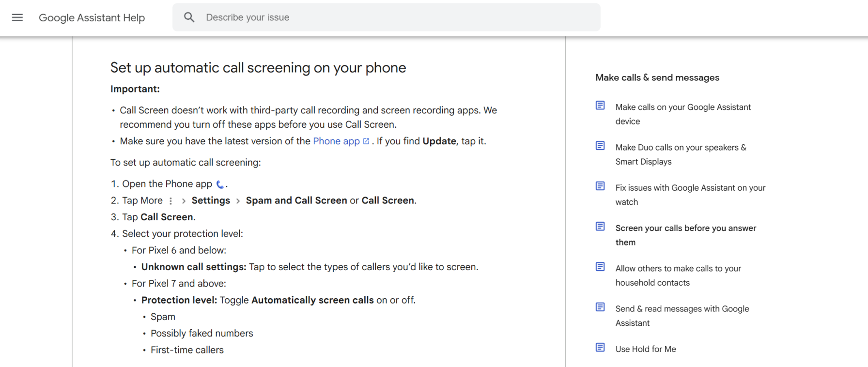Image resolution: width=868 pixels, height=367 pixels.
Task: Click article icon beside Allow others to make calls
Action: tap(600, 267)
